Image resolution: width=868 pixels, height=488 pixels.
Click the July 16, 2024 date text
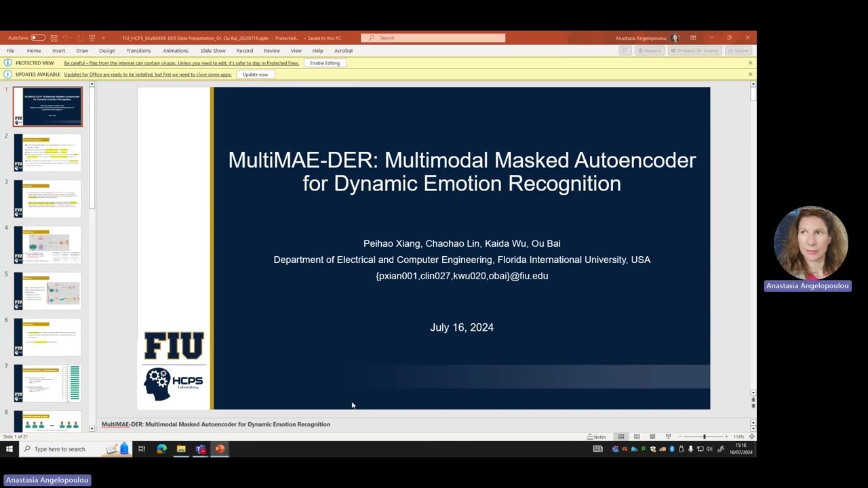[462, 327]
